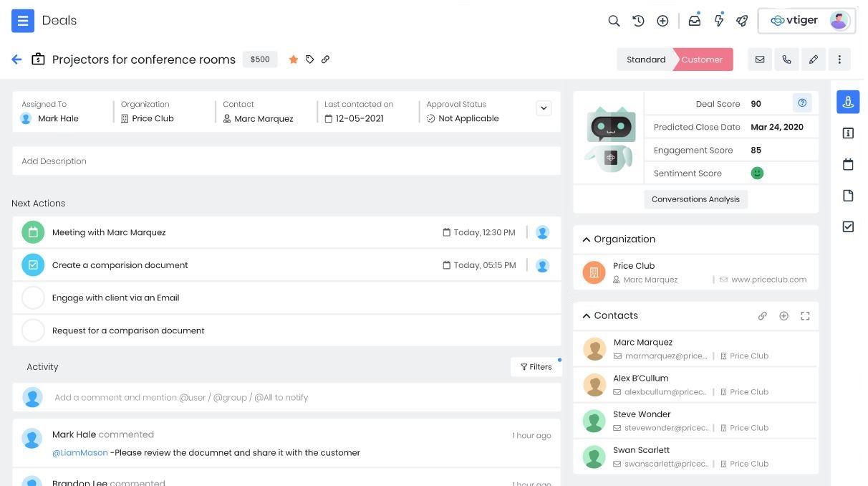Open the kebab menu next to the edit icon
The image size is (868, 486).
coord(839,59)
